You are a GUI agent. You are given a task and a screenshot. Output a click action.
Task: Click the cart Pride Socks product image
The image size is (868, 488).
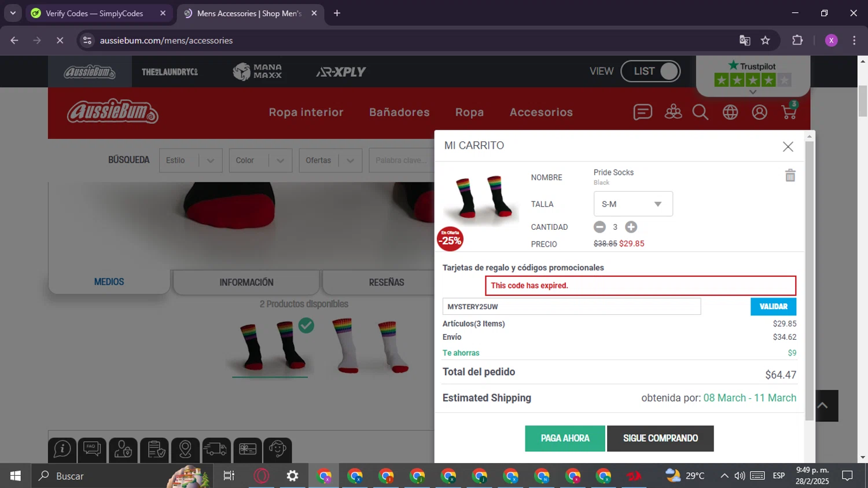click(x=480, y=201)
